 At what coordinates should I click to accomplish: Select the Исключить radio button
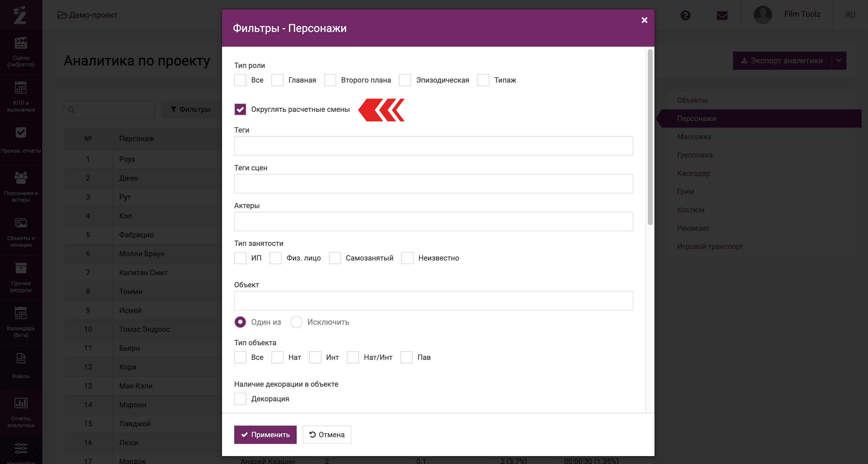[x=296, y=322]
